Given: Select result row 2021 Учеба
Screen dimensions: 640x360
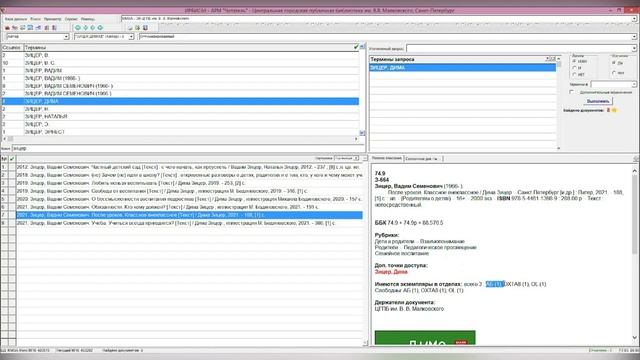Looking at the screenshot, I should (x=189, y=223).
